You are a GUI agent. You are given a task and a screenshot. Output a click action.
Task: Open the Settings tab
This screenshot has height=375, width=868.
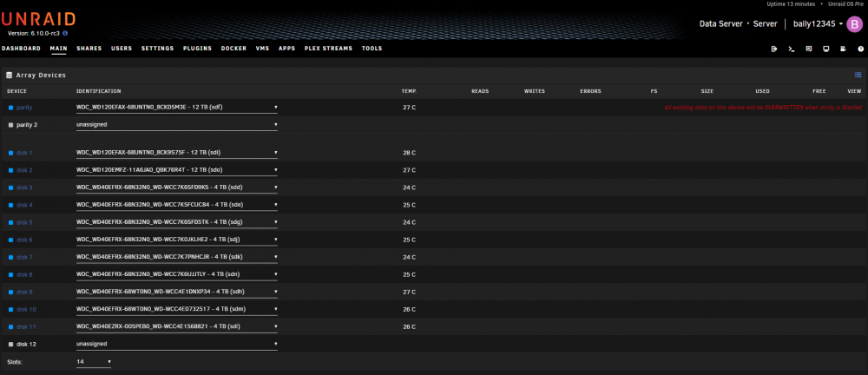pyautogui.click(x=157, y=49)
